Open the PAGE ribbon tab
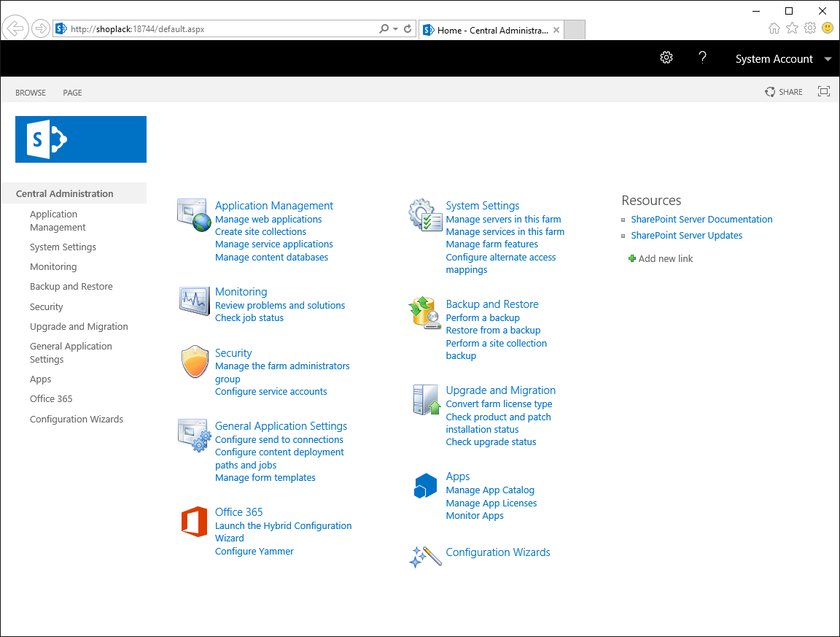 click(72, 93)
